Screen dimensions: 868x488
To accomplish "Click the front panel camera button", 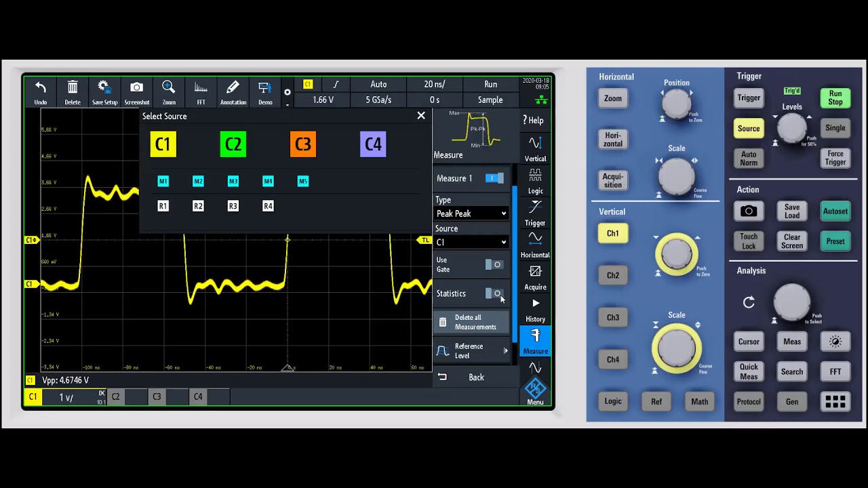I will tap(749, 211).
